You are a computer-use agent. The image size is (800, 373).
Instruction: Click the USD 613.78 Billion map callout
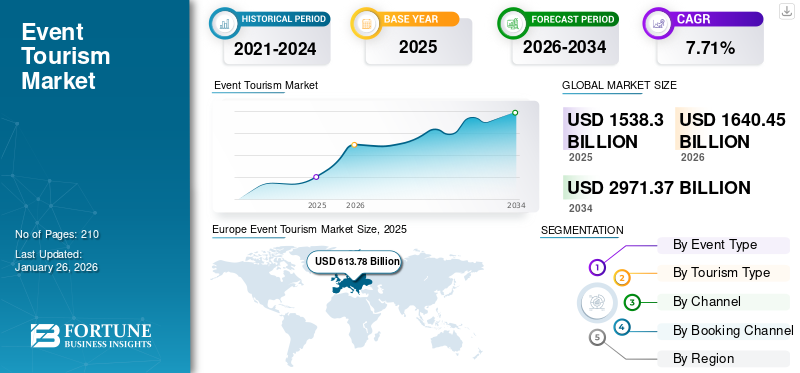tap(355, 261)
